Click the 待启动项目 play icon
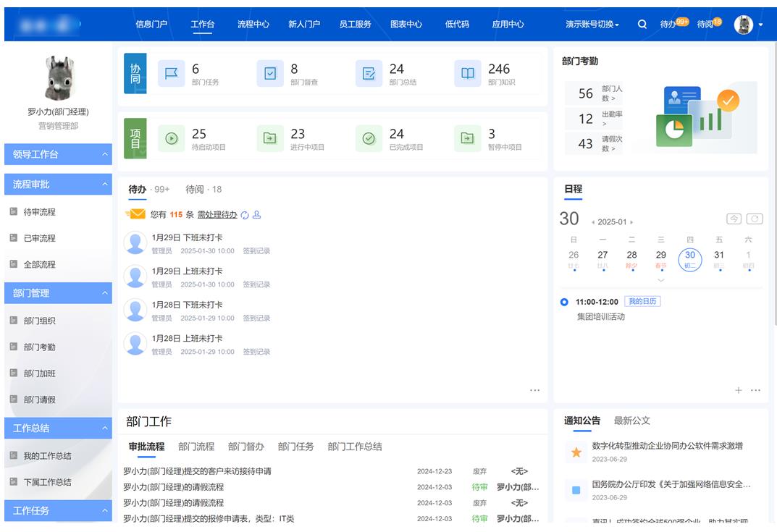This screenshot has height=532, width=777. tap(171, 138)
